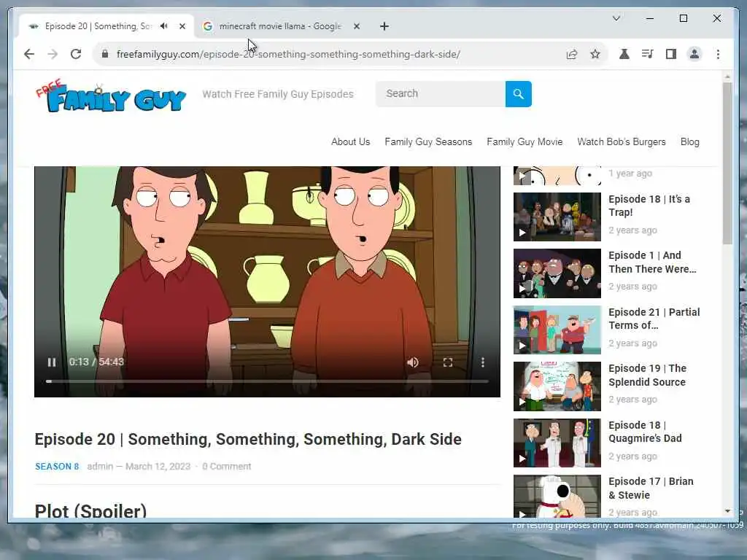Click the scrollbar down arrow
Viewport: 747px width, 560px height.
(x=727, y=511)
